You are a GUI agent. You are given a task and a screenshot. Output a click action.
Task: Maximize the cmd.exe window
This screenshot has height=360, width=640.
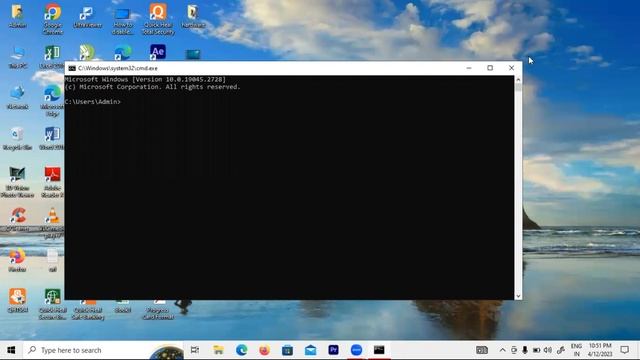pos(490,68)
